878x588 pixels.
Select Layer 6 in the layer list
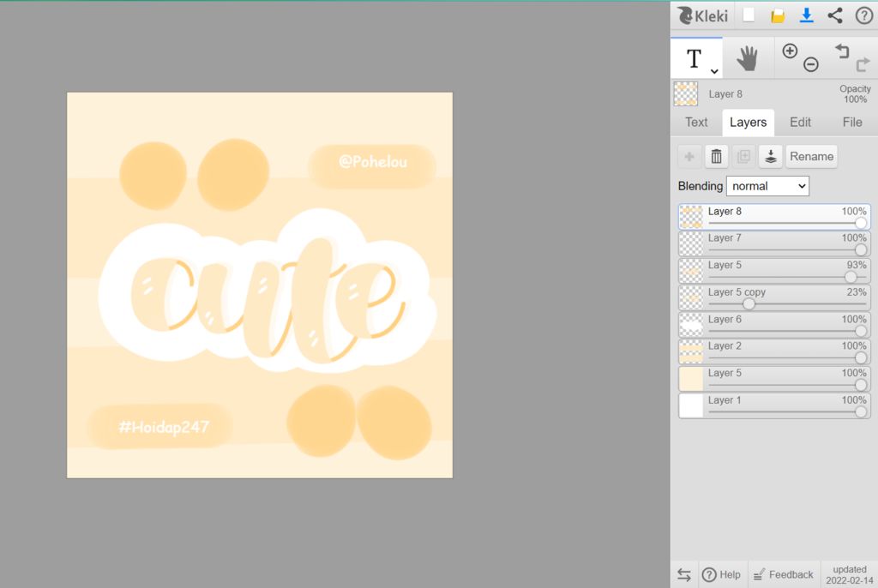[774, 325]
